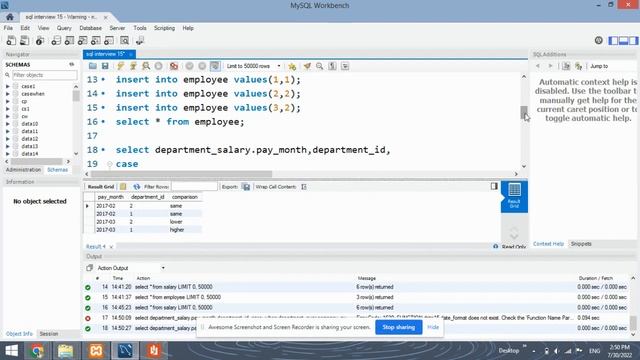Open the Query menu
Screen dimensions: 640x360
pos(64,28)
